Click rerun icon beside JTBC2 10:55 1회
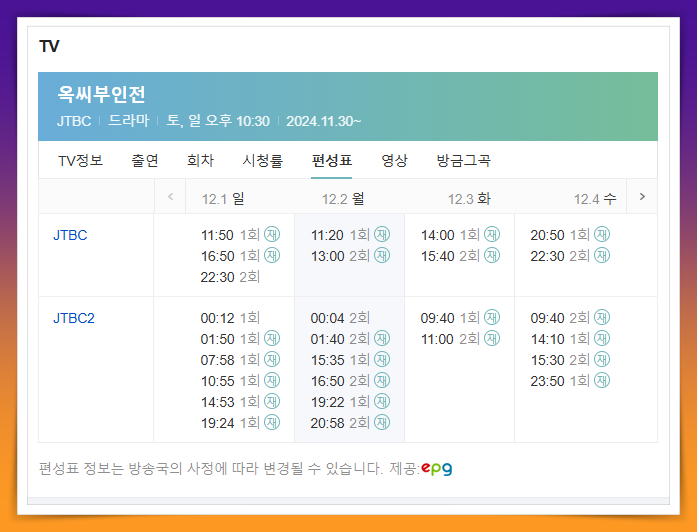The height and width of the screenshot is (532, 697). click(272, 380)
